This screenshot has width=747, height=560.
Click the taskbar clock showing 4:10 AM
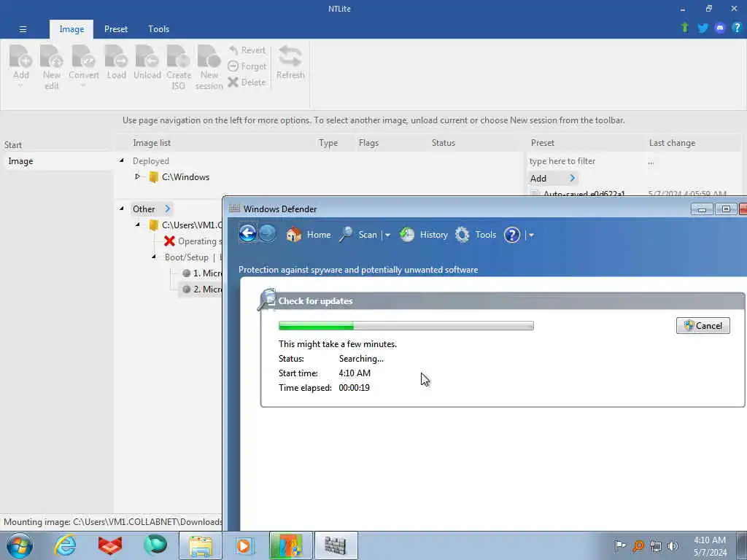(x=709, y=546)
